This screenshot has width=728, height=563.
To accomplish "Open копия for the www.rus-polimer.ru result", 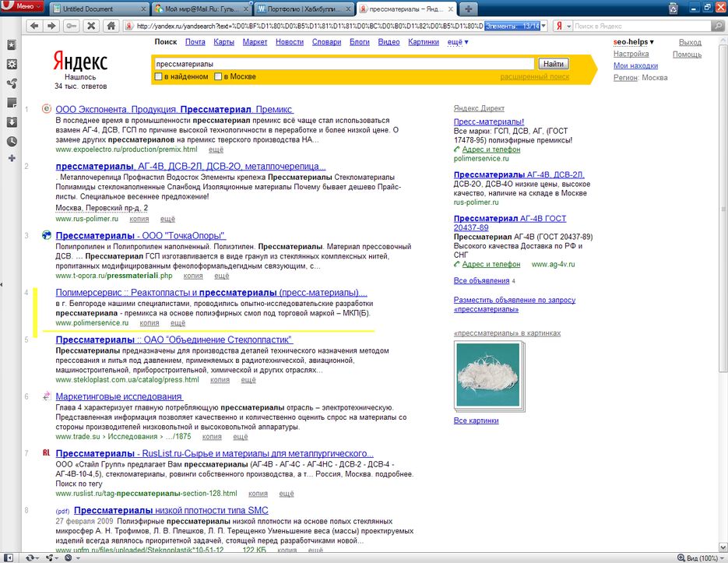I will (x=139, y=219).
